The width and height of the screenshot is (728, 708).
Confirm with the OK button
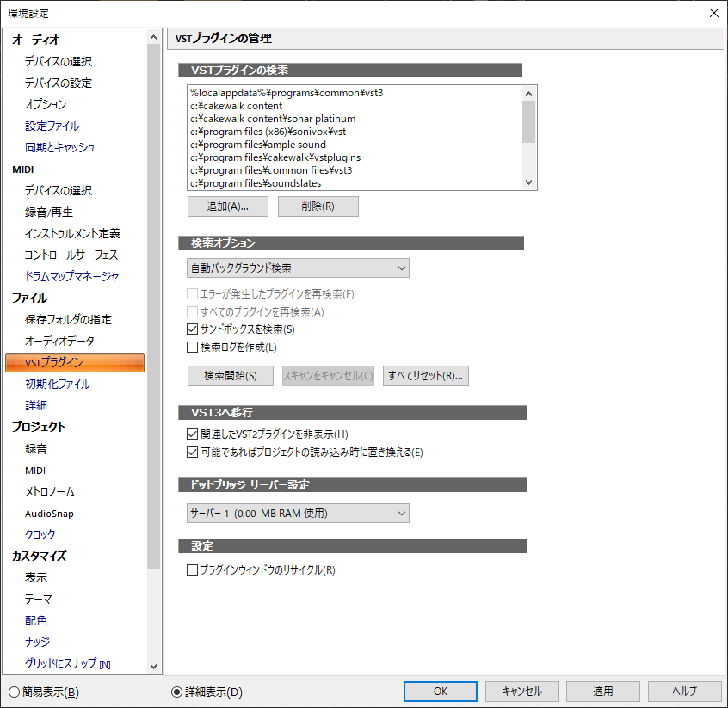440,692
